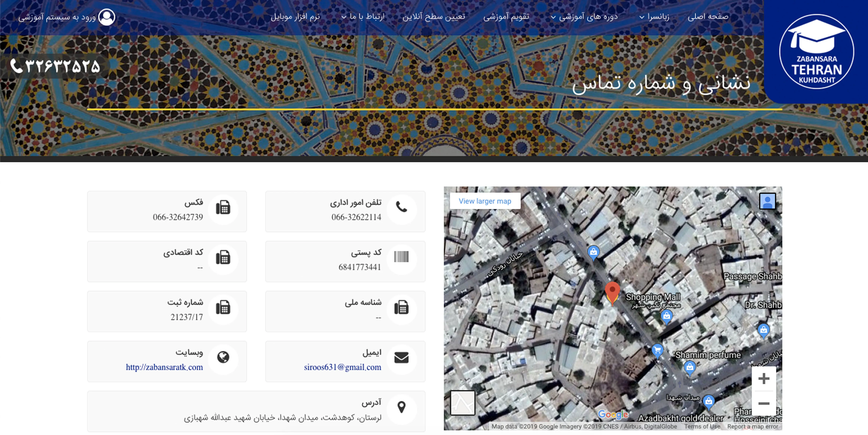The height and width of the screenshot is (435, 868).
Task: Click the user login avatar icon
Action: point(106,17)
